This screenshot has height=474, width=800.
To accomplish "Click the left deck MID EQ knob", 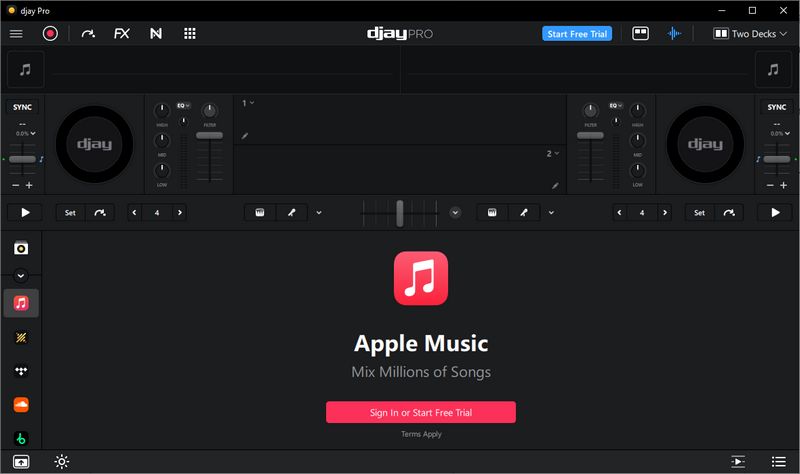I will pos(162,140).
